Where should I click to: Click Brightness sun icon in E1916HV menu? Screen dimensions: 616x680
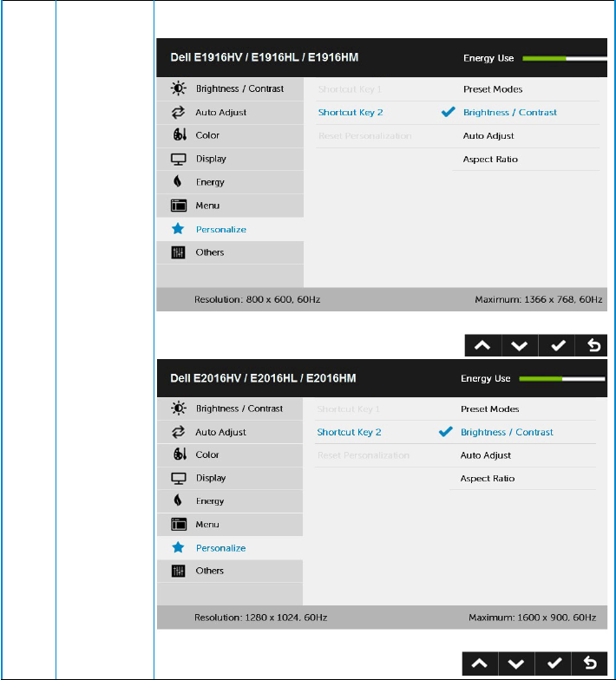point(178,88)
